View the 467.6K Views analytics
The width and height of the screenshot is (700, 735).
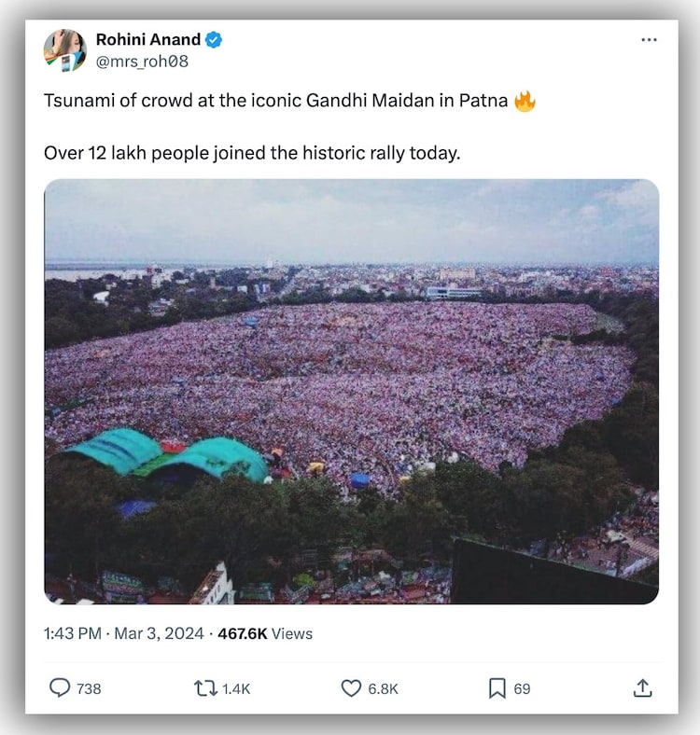tap(265, 634)
